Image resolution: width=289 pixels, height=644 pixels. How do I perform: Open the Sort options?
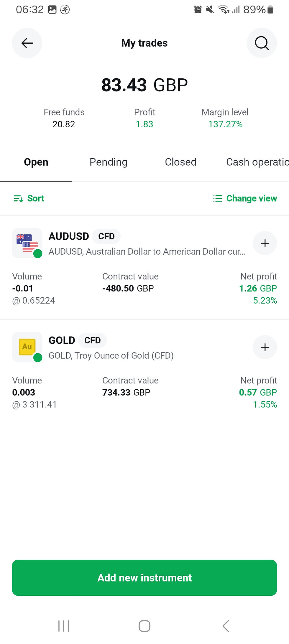click(29, 198)
